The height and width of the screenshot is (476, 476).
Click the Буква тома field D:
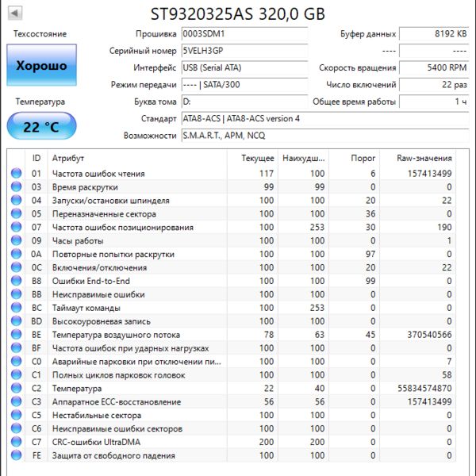pos(244,102)
